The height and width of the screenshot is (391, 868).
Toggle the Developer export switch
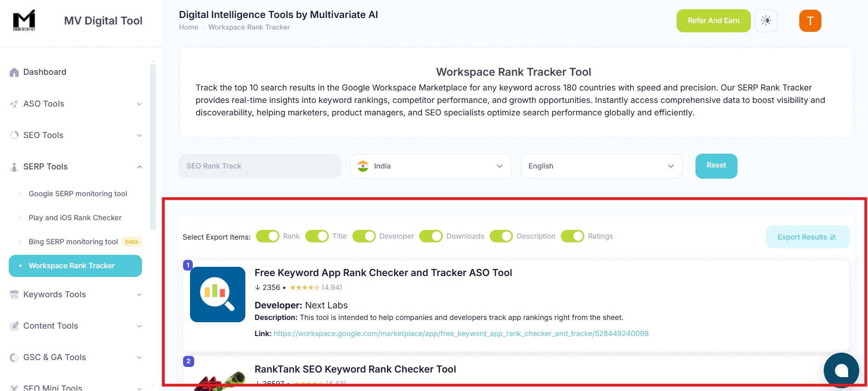(364, 236)
